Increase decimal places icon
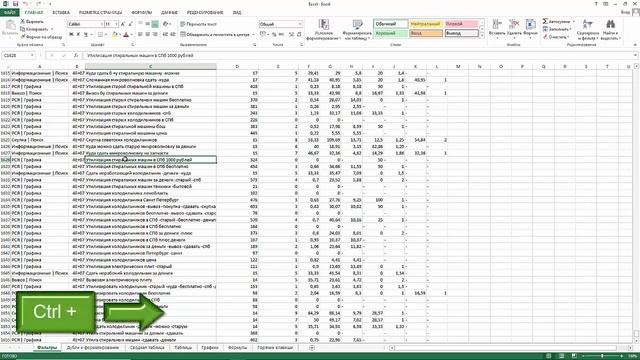The image size is (640, 360). tap(291, 35)
